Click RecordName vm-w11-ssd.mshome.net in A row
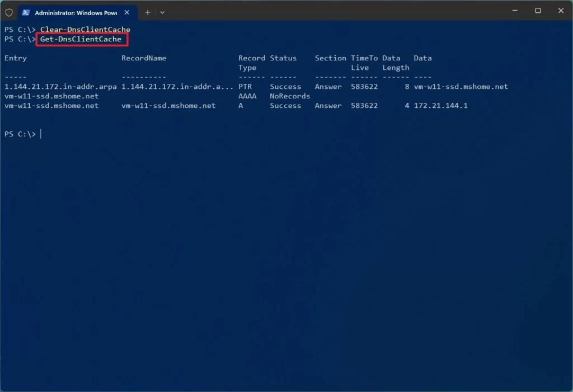This screenshot has width=573, height=392. point(168,106)
